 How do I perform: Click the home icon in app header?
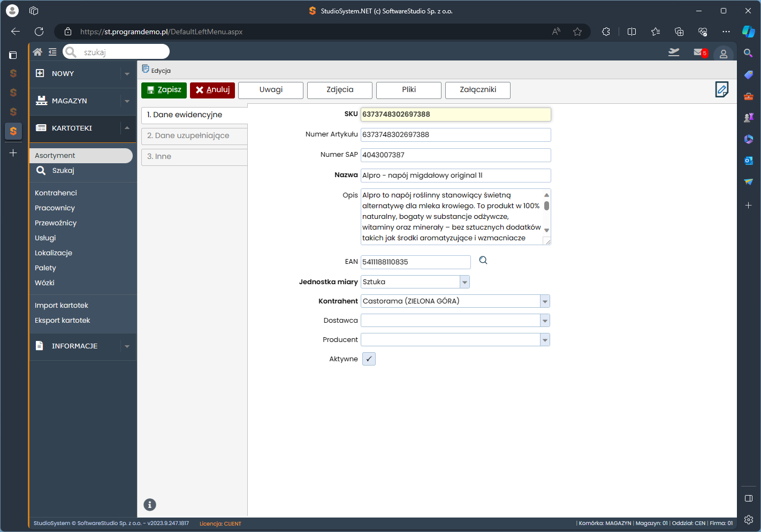(x=37, y=52)
